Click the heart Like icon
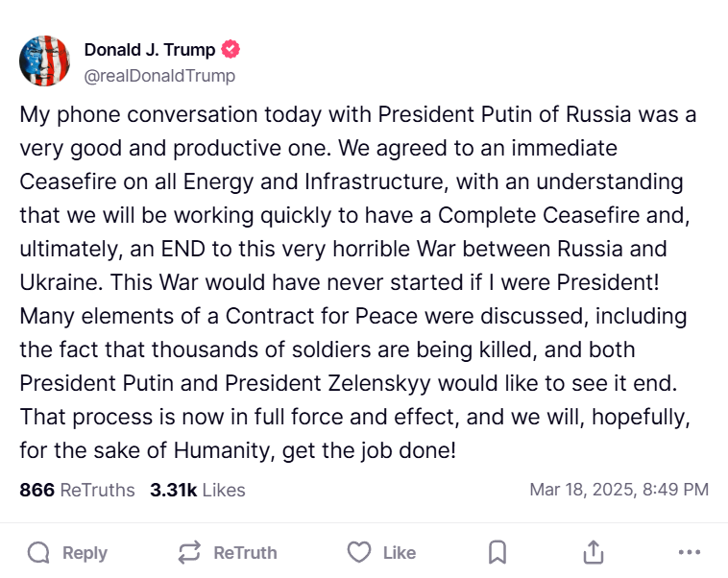This screenshot has width=728, height=578. [359, 552]
